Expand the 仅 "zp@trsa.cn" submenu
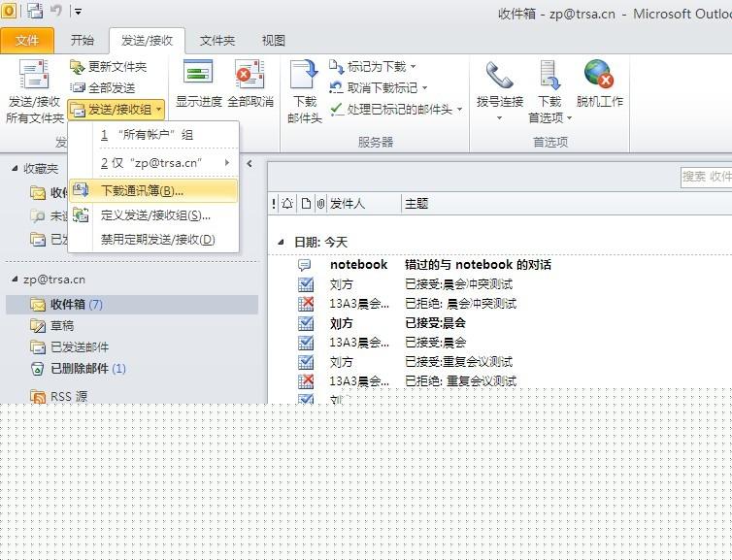Screen dimensions: 732x560 tap(153, 163)
